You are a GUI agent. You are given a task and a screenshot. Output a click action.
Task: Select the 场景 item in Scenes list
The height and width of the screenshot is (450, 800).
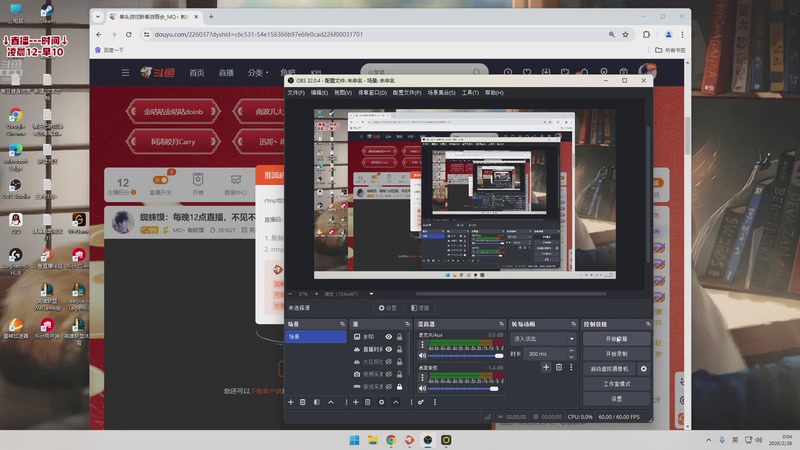click(x=316, y=337)
